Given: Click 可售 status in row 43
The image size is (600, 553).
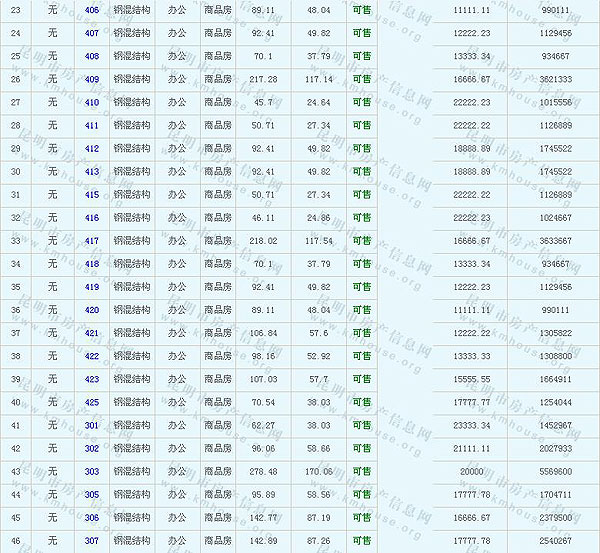Looking at the screenshot, I should coord(361,471).
